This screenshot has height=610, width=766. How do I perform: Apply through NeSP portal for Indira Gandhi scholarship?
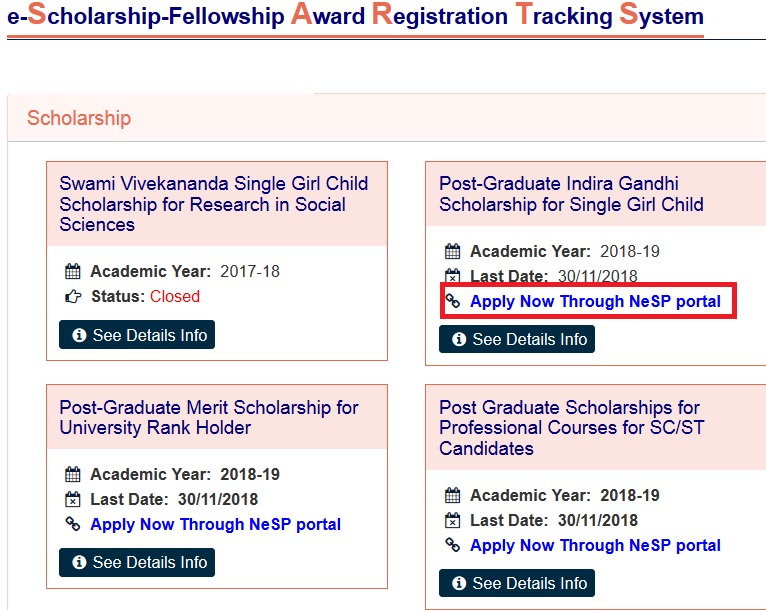coord(595,301)
